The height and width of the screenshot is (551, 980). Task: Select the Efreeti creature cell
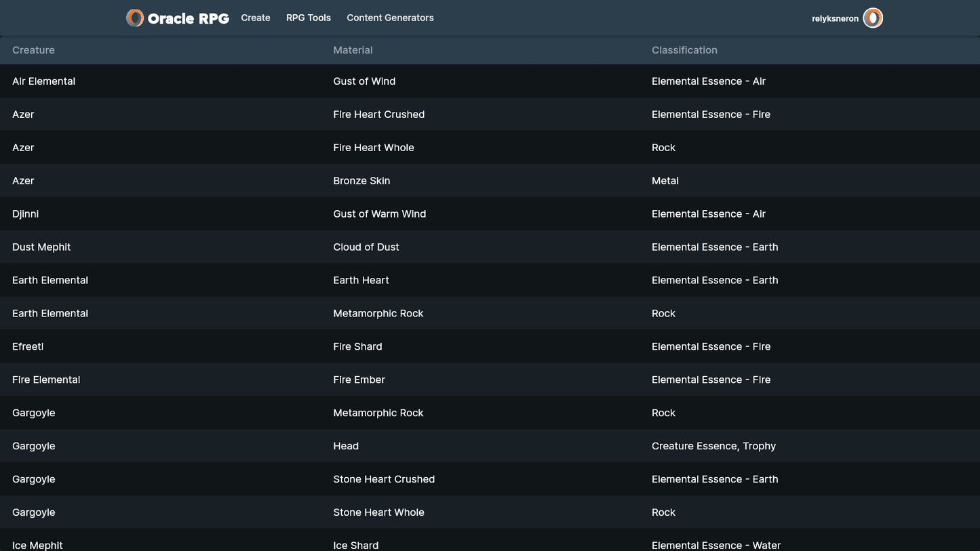28,346
